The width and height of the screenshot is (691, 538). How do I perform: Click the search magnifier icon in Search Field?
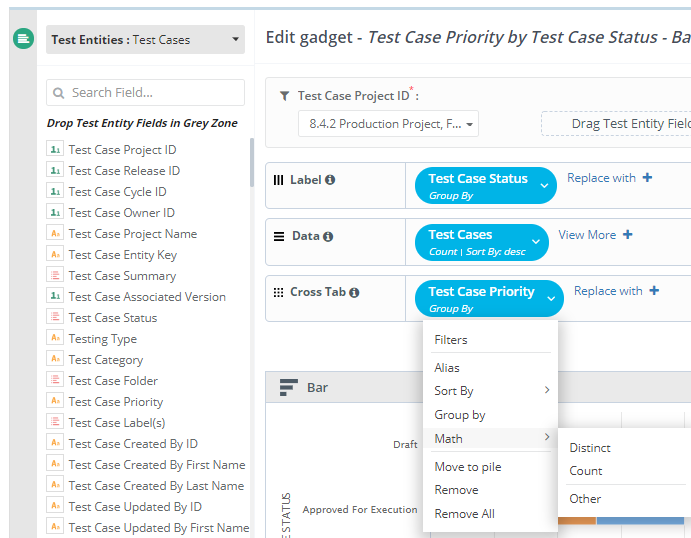pos(59,93)
